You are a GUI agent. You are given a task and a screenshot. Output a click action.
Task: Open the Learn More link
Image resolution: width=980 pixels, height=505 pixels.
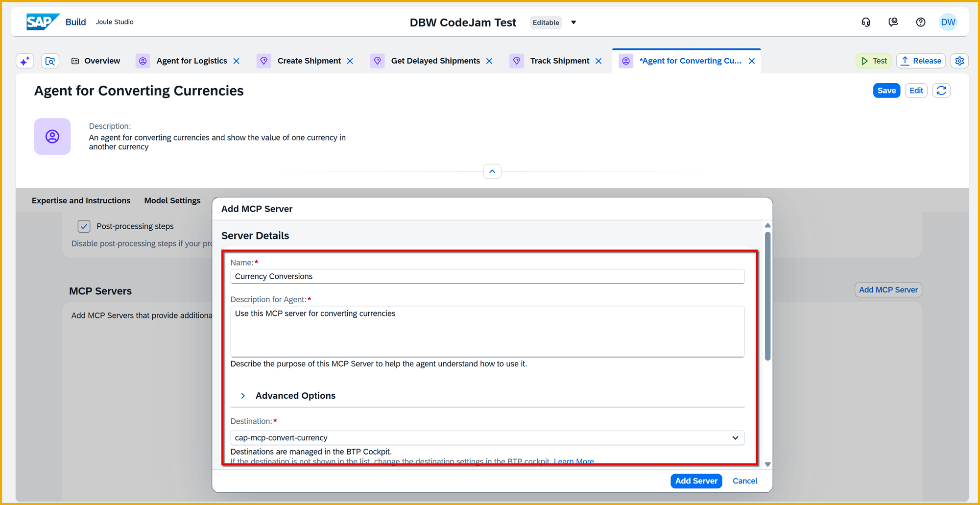click(x=574, y=461)
